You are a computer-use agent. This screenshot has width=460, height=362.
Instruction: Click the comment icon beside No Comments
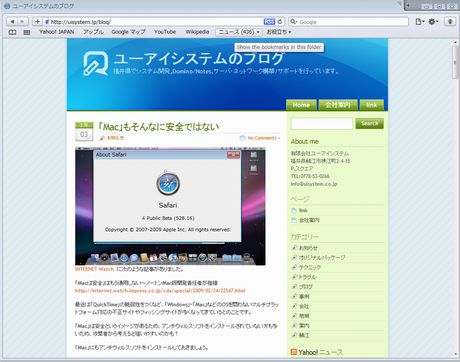coord(243,138)
